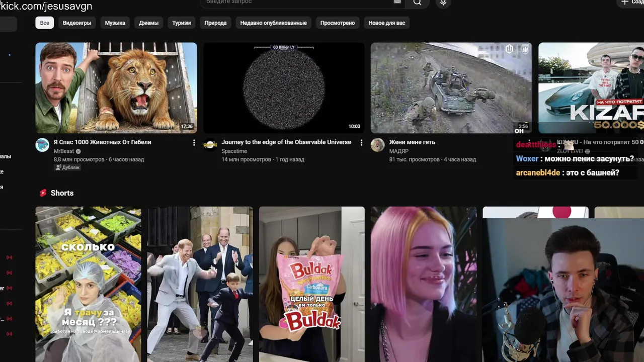Click the '10:03' duration badge
Screen dimensions: 644x362
(x=354, y=126)
